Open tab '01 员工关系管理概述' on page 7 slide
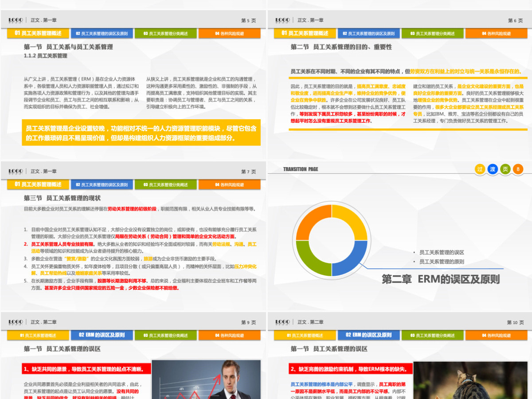This screenshot has width=532, height=399. click(x=38, y=184)
